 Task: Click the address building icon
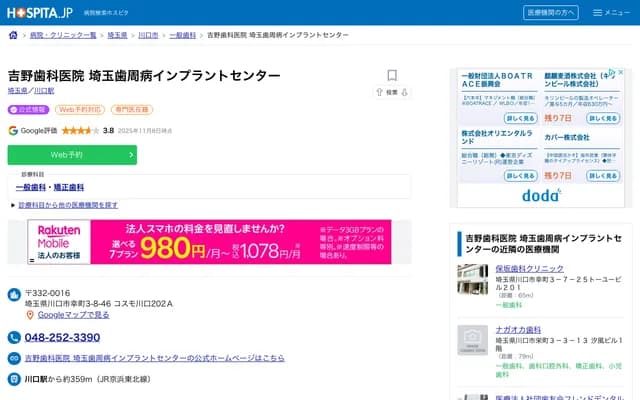click(x=14, y=294)
